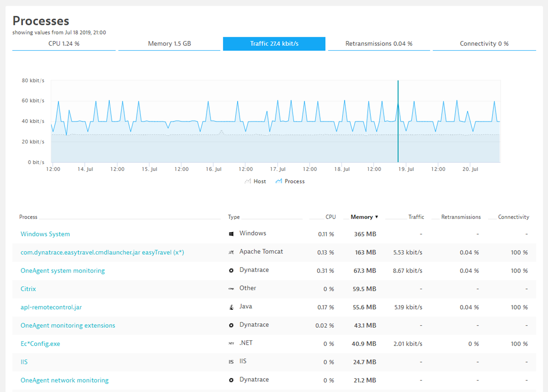Image resolution: width=548 pixels, height=392 pixels.
Task: Switch to Memory 1.5 GB tab
Action: (x=169, y=44)
